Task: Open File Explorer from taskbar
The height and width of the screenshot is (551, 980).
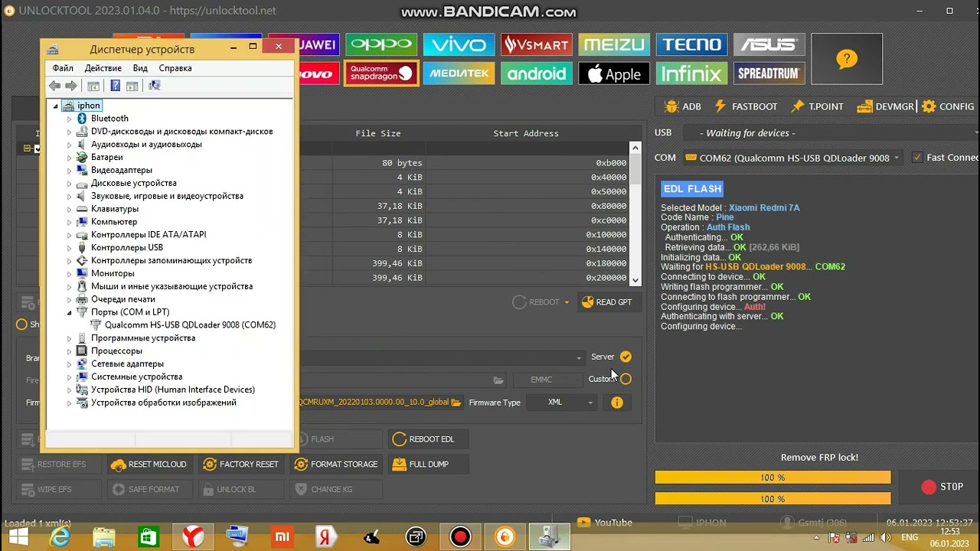Action: point(104,536)
